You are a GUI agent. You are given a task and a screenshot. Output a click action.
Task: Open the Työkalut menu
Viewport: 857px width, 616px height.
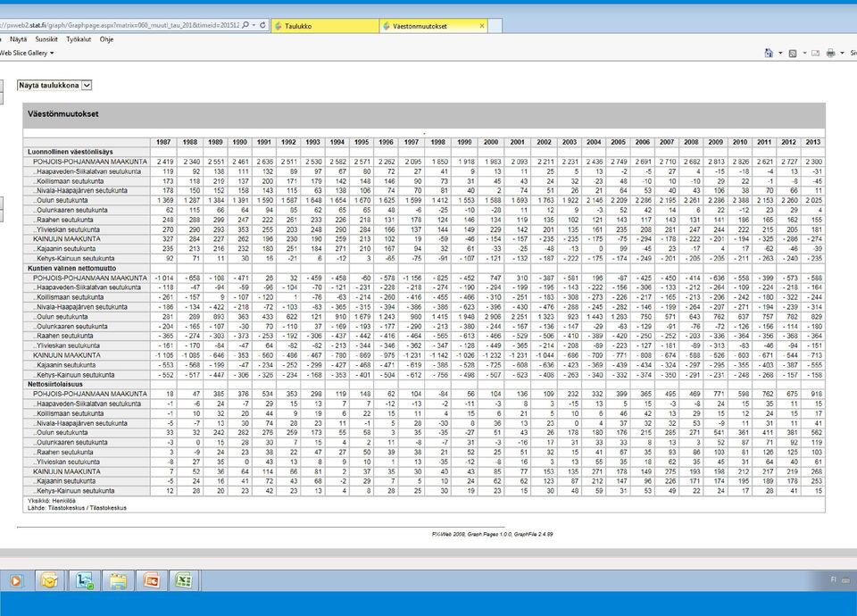click(79, 39)
